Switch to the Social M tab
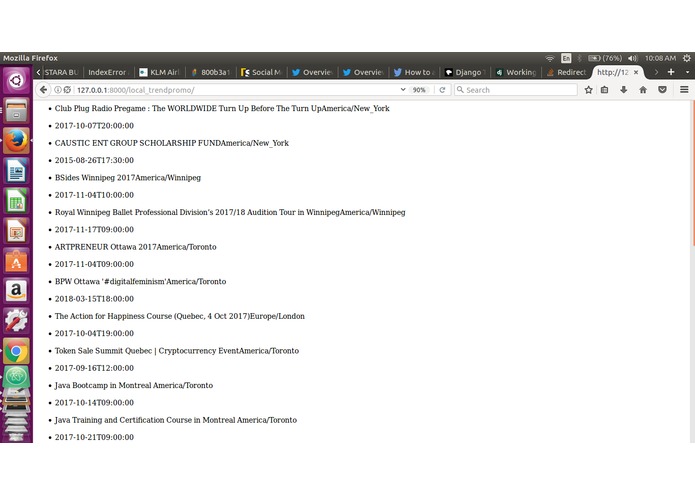 [262, 72]
